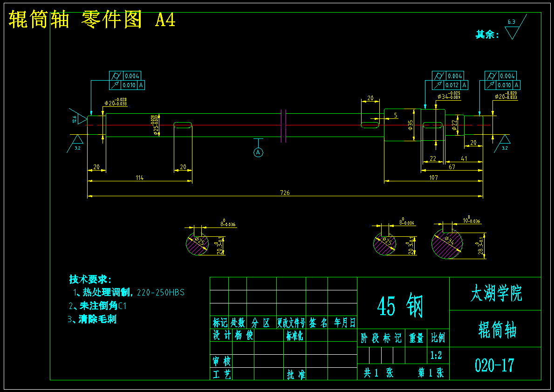Image resolution: width=554 pixels, height=392 pixels.
Task: Select the 签名 column header
Action: tap(318, 323)
